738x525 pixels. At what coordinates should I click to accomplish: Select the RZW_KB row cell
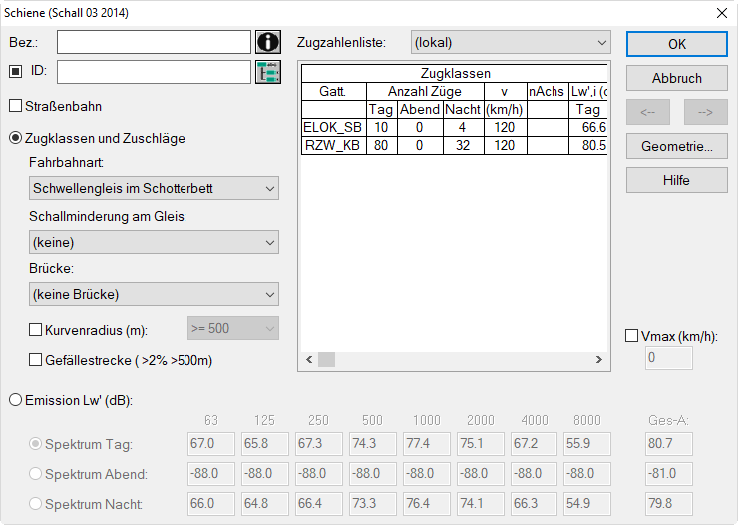tap(334, 145)
